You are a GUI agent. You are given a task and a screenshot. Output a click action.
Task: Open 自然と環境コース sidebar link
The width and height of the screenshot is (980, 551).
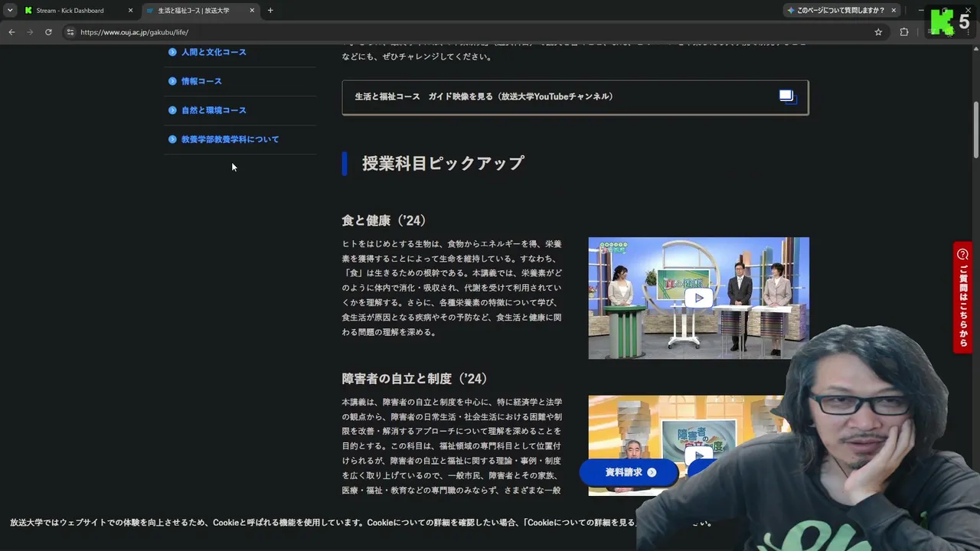click(214, 110)
